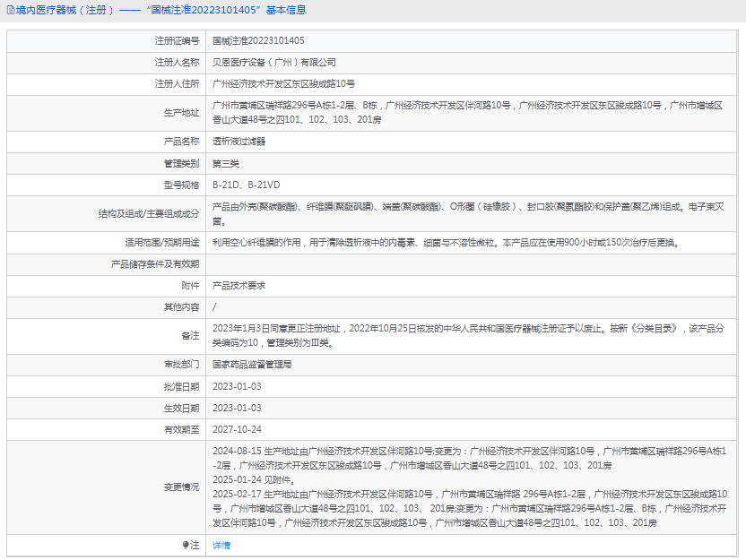The width and height of the screenshot is (746, 560).
Task: Click the 适用范围/预期用途 label
Action: (161, 243)
